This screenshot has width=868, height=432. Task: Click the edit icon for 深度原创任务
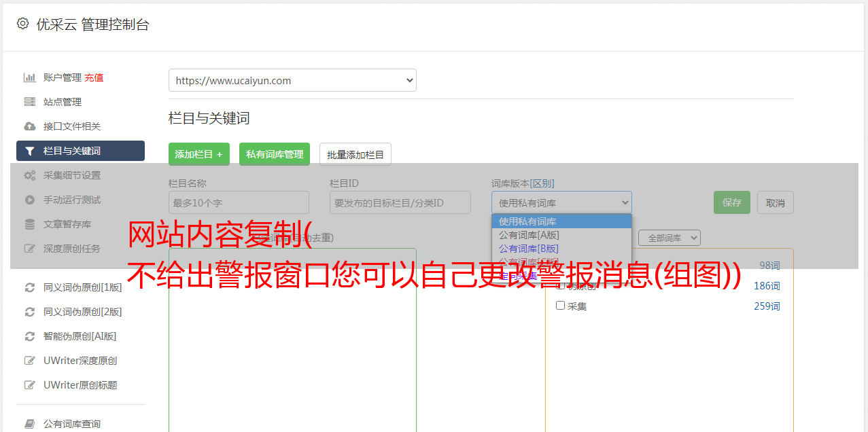point(30,249)
